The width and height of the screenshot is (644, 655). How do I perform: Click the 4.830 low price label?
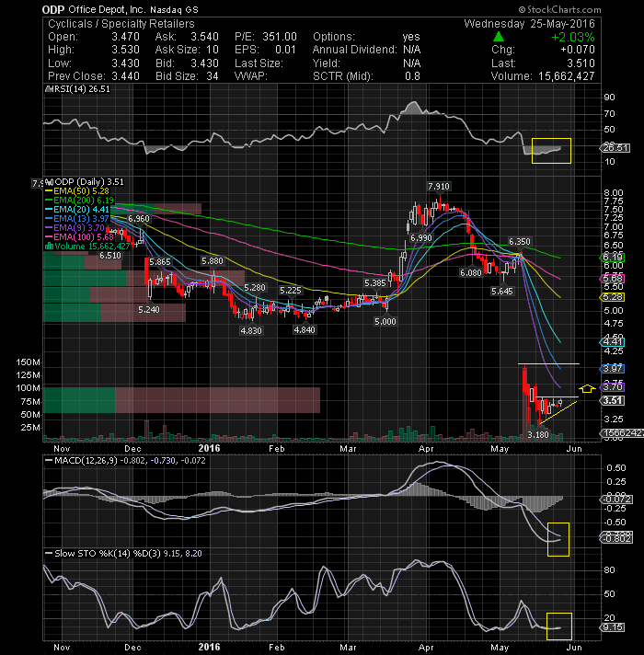[251, 330]
